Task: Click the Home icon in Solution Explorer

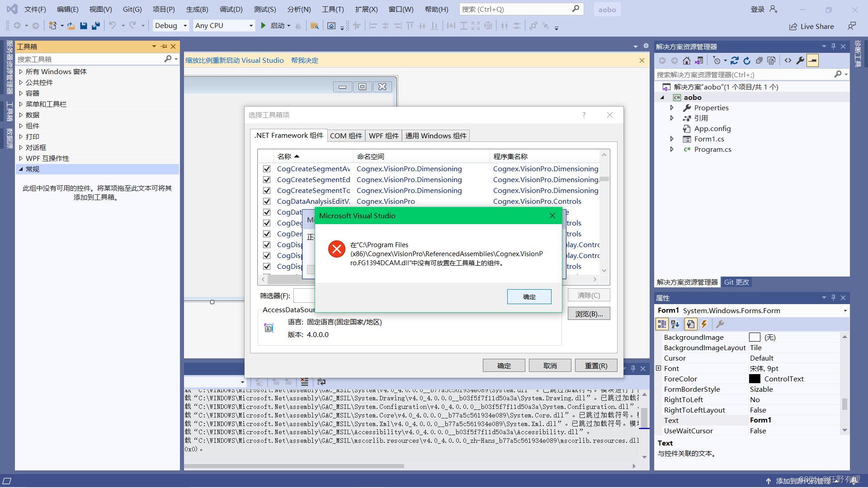Action: click(686, 60)
